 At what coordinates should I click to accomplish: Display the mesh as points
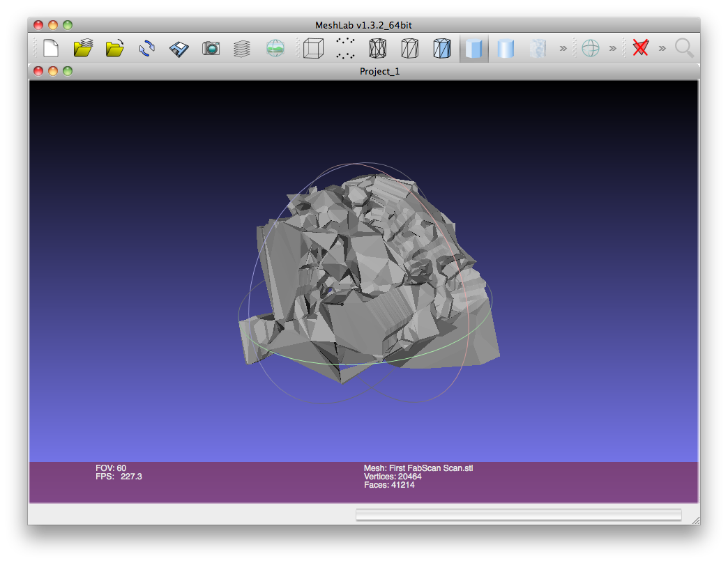pos(344,48)
